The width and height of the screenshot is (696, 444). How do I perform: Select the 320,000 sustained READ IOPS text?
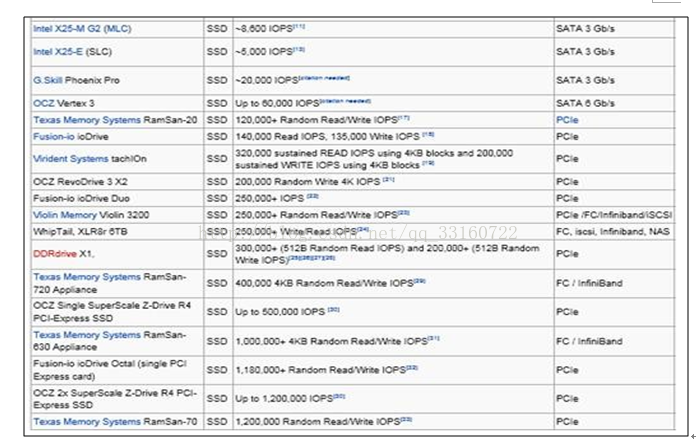tap(374, 159)
